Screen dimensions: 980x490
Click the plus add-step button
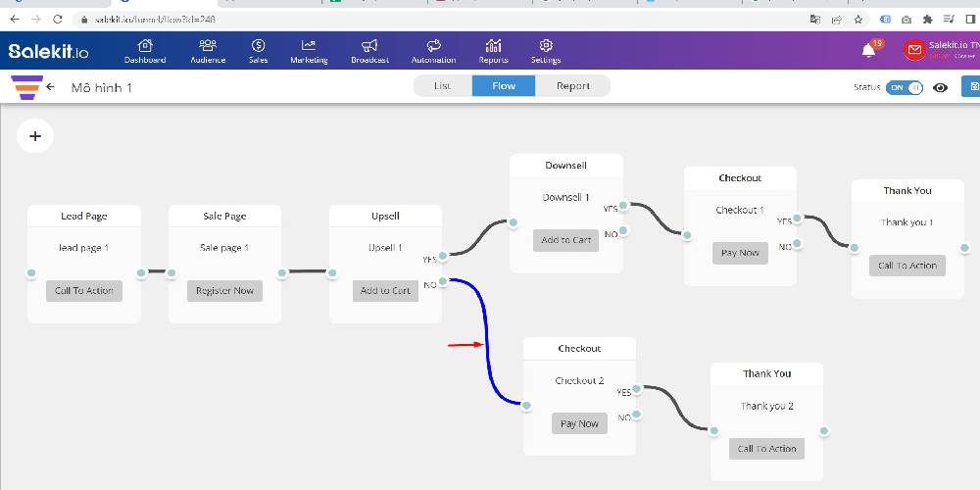pyautogui.click(x=35, y=136)
